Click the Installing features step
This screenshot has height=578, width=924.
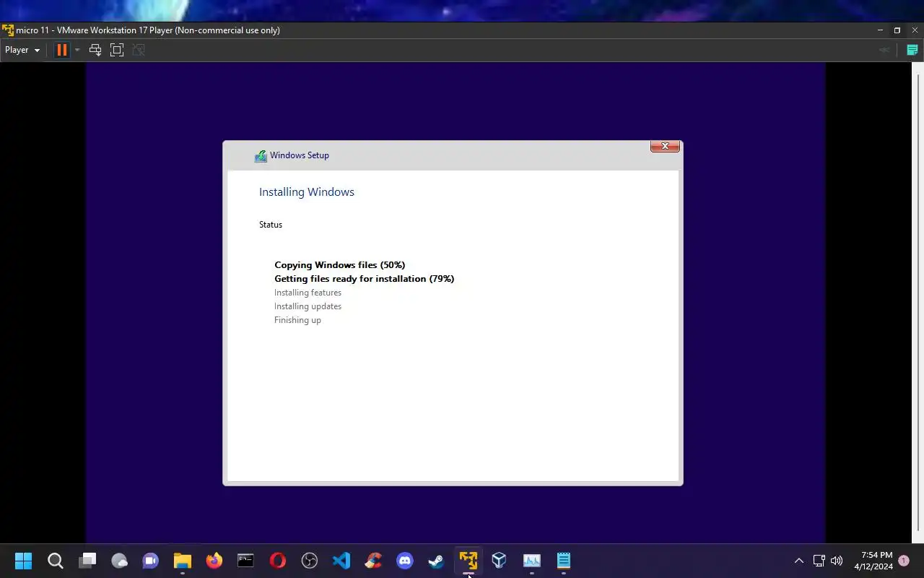(308, 293)
